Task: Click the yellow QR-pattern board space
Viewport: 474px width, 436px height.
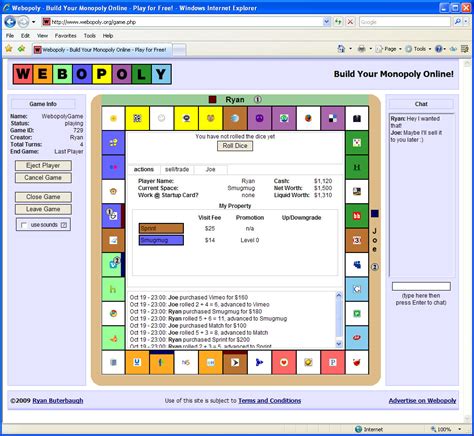Action: pos(137,118)
